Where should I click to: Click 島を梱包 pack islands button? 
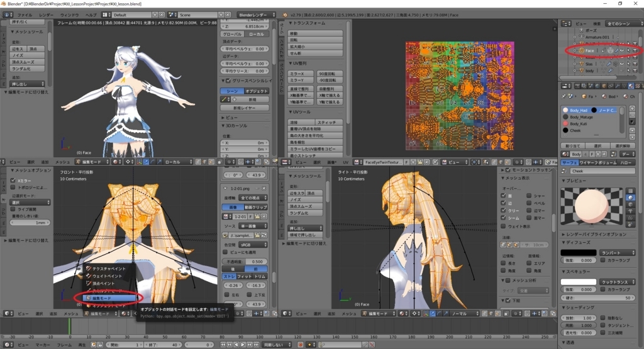click(315, 142)
